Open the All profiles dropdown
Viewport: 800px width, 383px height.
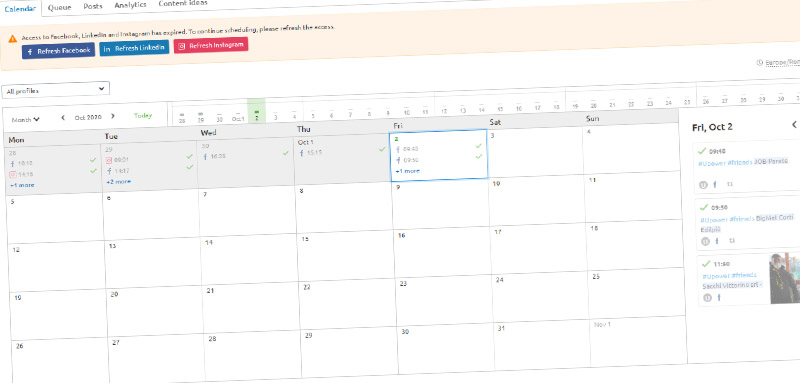click(55, 90)
